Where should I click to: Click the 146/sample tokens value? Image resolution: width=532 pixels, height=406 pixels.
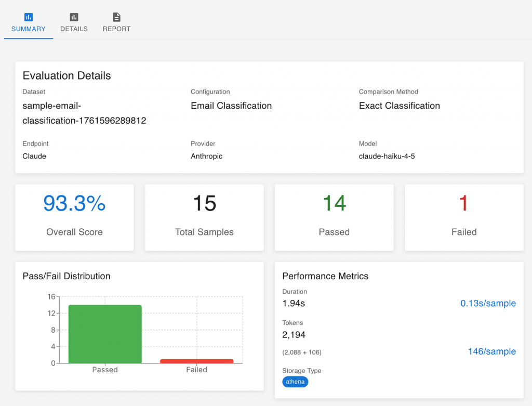491,351
